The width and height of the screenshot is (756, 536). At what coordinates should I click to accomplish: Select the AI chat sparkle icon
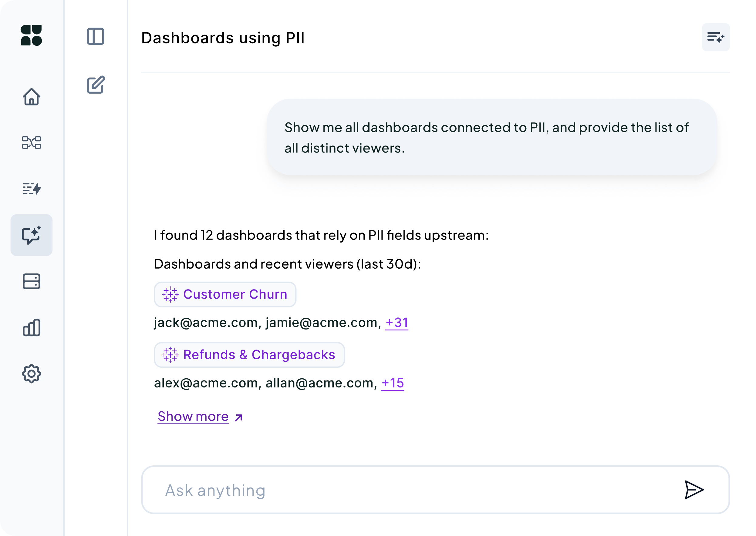pos(31,235)
